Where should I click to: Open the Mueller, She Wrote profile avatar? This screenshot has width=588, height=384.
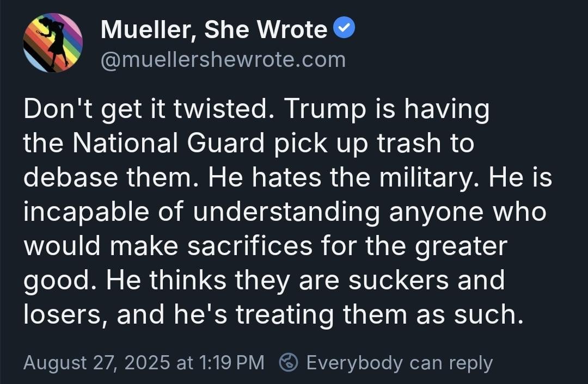[x=53, y=43]
